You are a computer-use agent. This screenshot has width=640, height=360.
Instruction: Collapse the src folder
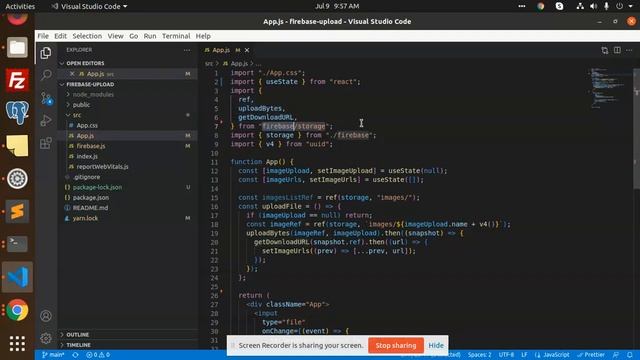point(77,115)
